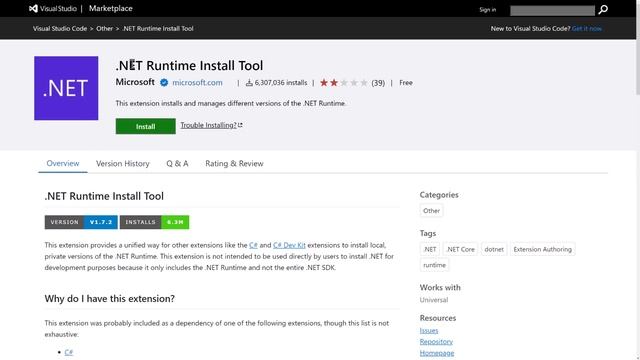Click the green Install button
The width and height of the screenshot is (640, 360).
coord(146,127)
